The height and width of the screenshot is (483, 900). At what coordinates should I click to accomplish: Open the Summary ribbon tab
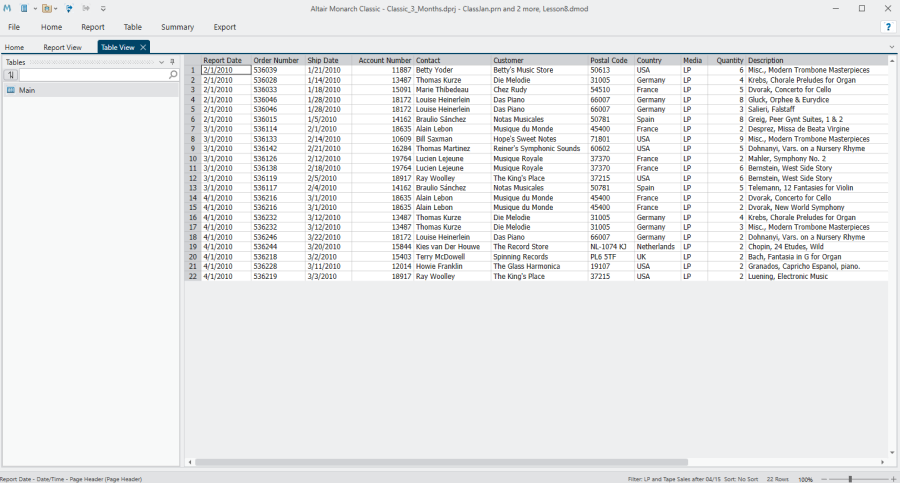177,27
